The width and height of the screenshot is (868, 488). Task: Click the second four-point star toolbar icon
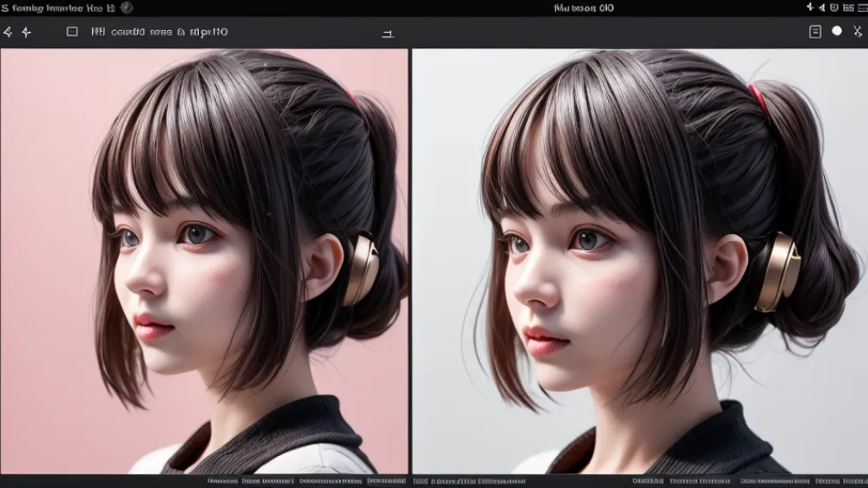pyautogui.click(x=27, y=32)
